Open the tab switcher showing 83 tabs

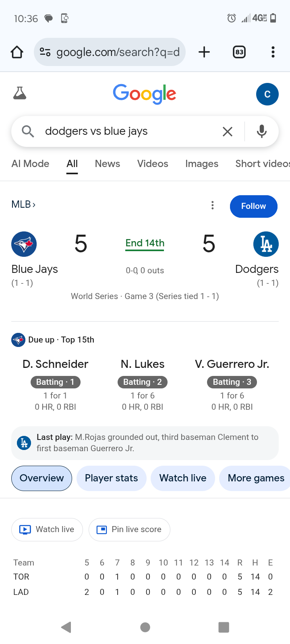[x=239, y=52]
